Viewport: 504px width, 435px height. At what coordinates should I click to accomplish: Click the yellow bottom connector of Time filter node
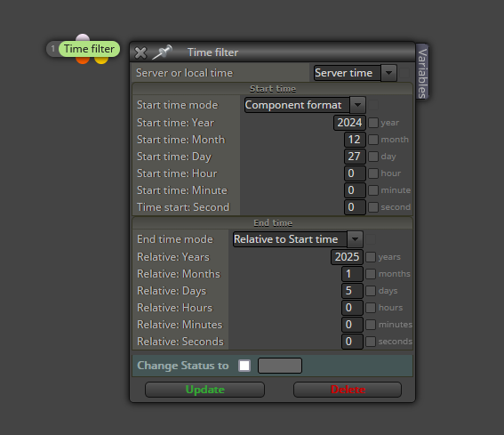click(101, 60)
